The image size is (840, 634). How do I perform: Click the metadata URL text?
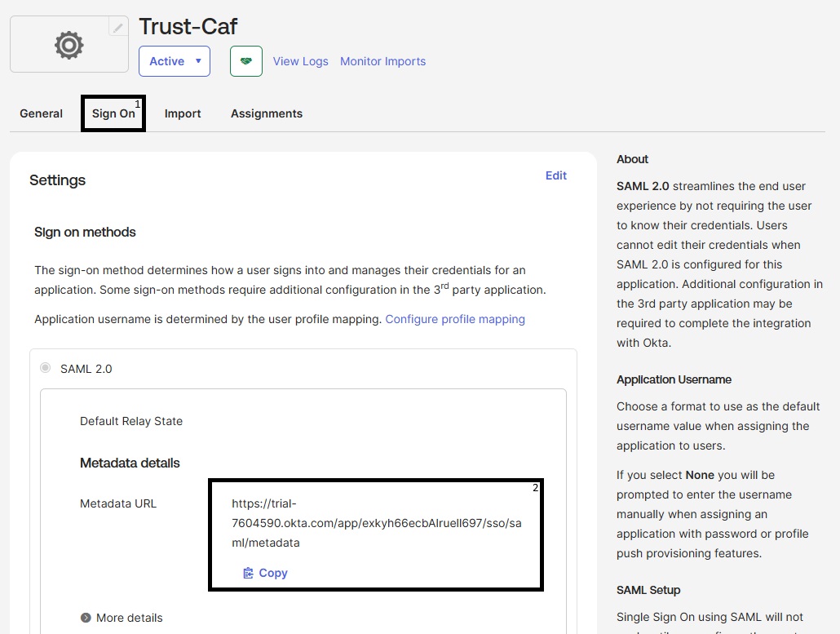click(377, 523)
